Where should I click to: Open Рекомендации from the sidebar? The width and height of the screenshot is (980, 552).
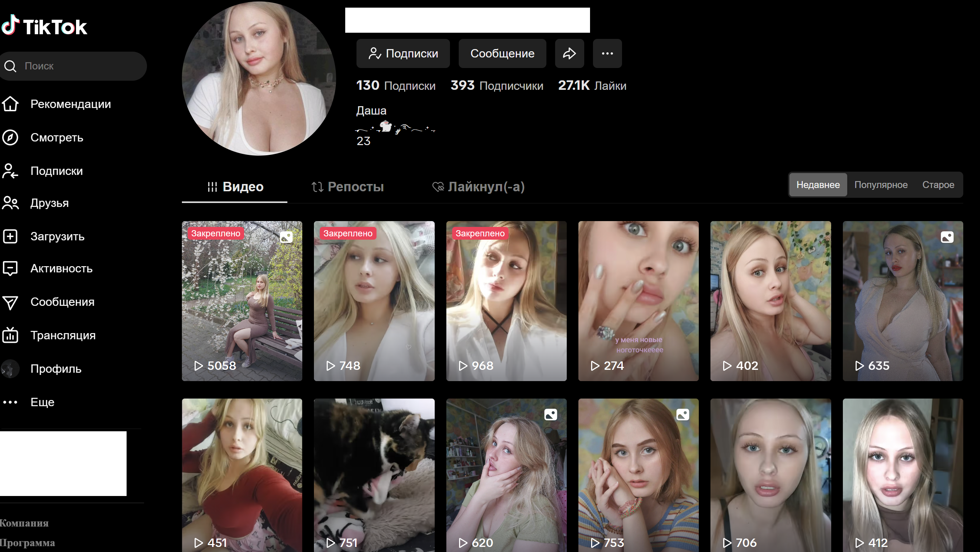[x=71, y=104]
